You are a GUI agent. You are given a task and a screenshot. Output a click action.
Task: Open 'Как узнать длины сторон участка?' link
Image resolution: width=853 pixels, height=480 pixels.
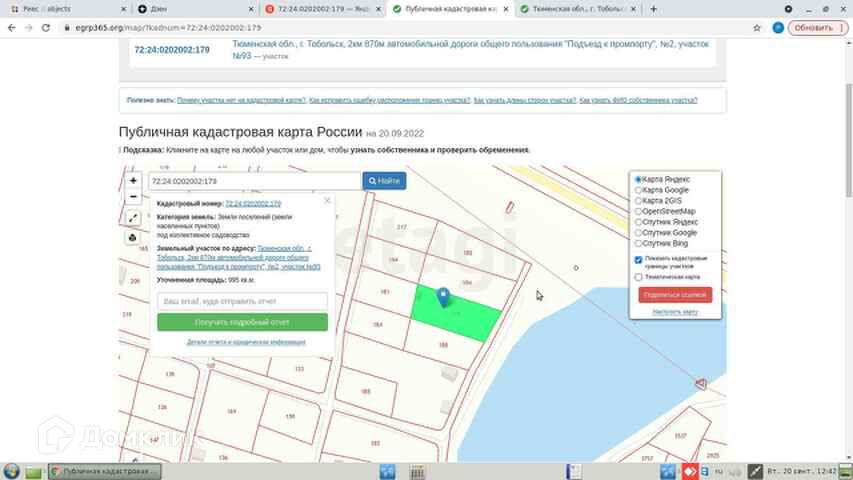tap(524, 100)
